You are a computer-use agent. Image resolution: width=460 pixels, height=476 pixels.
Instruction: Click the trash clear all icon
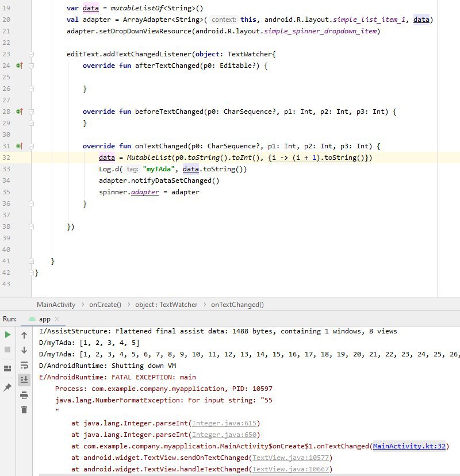coord(24,410)
